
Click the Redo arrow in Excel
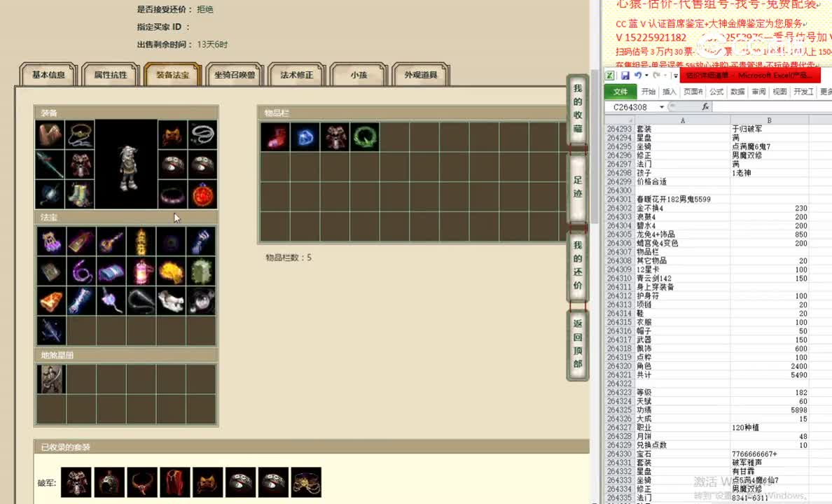(x=656, y=76)
